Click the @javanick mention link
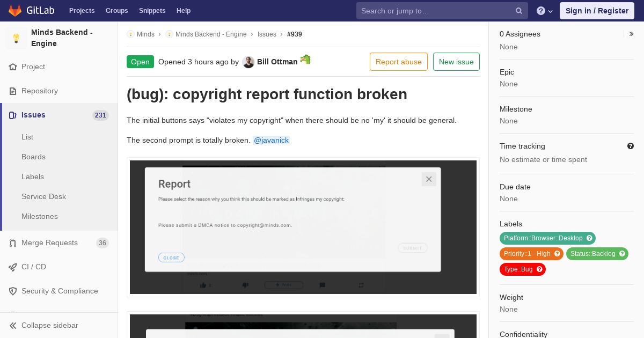644x338 pixels. [x=272, y=141]
